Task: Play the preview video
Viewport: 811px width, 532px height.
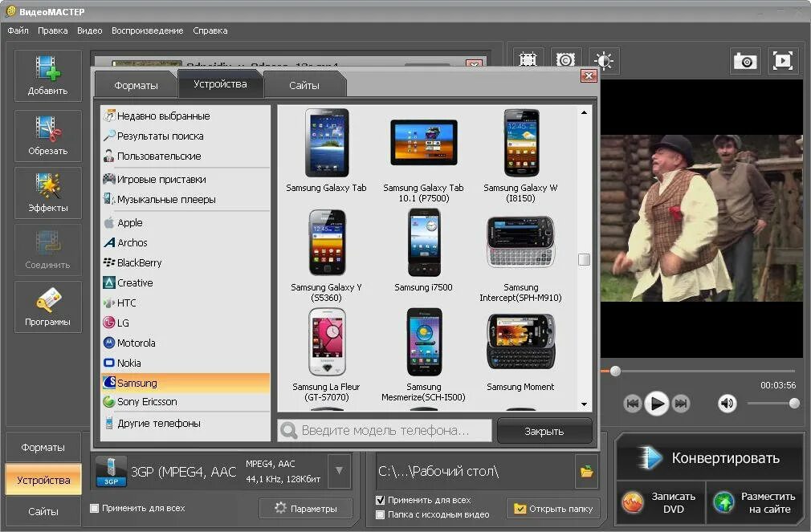Action: point(657,404)
